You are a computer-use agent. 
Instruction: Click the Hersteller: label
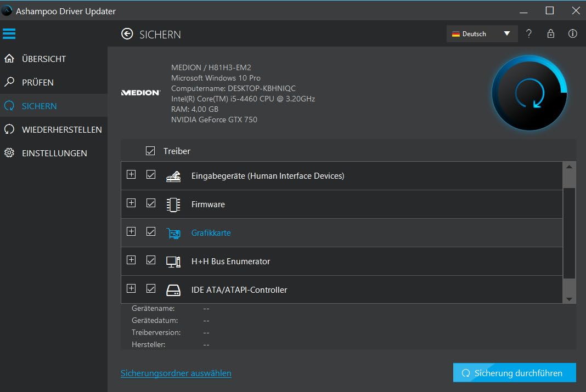point(148,344)
